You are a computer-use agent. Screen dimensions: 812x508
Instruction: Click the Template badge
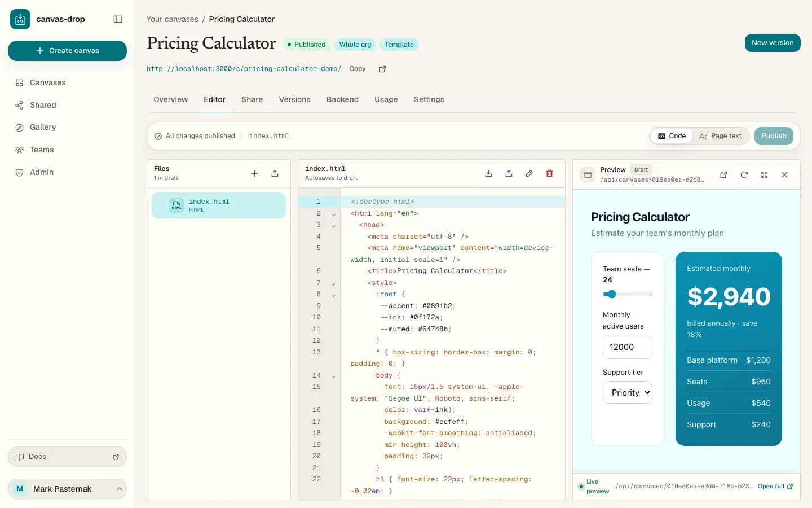tap(399, 45)
